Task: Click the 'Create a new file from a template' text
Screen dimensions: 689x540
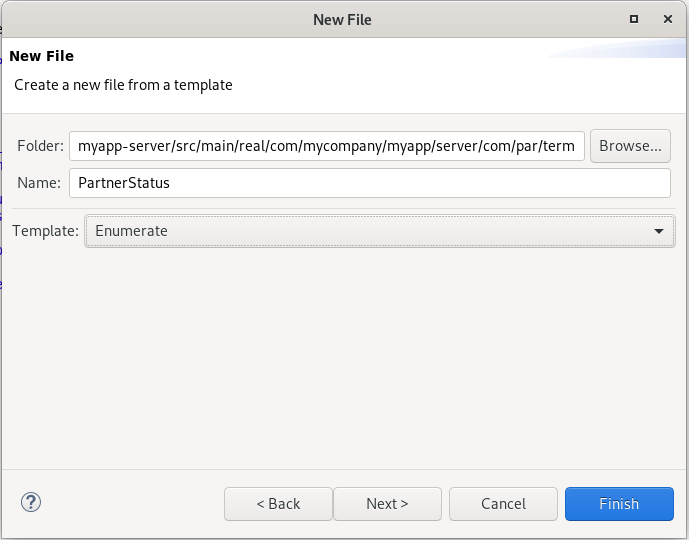Action: [123, 85]
